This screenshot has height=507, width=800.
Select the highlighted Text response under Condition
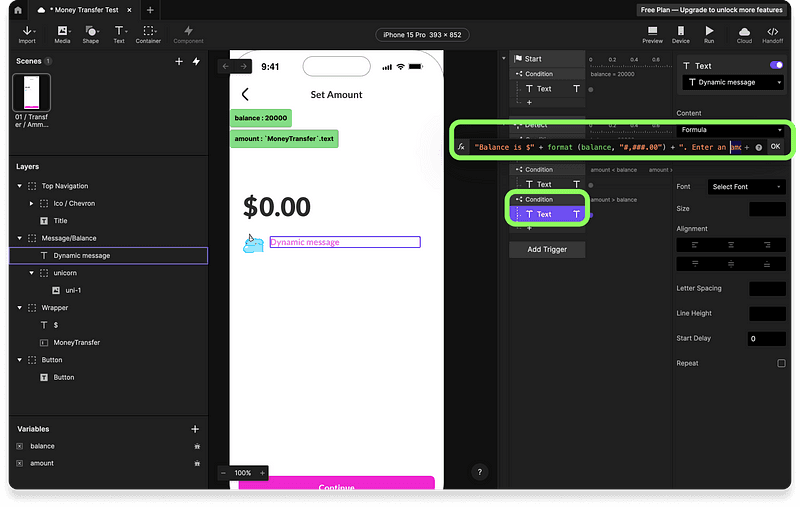(x=547, y=214)
